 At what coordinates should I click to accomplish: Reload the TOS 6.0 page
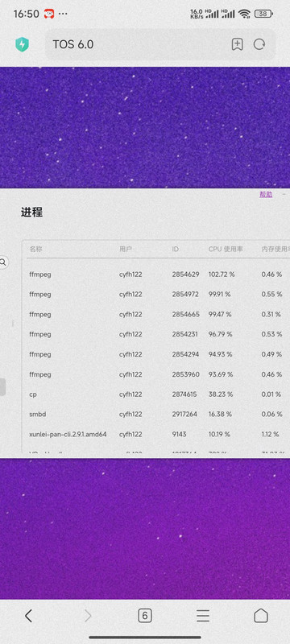259,44
